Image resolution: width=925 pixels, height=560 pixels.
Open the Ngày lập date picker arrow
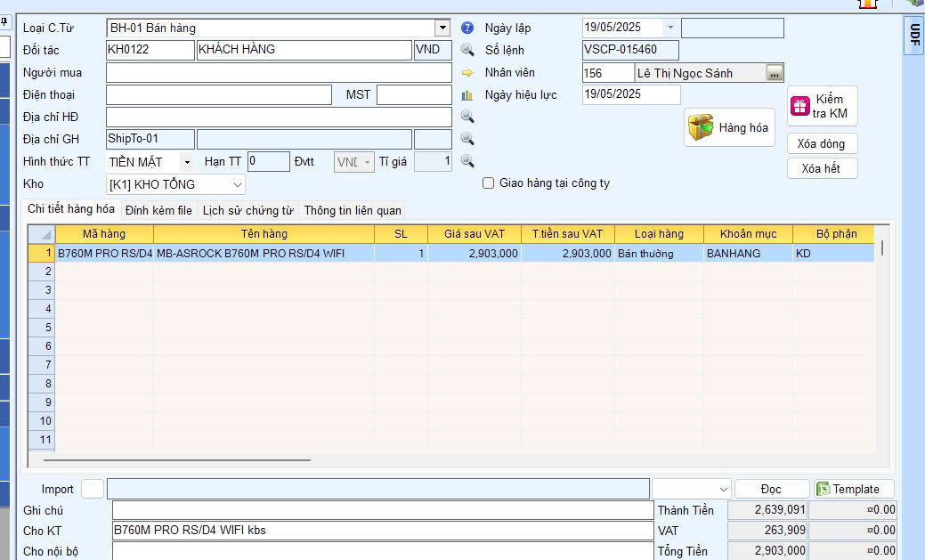click(x=670, y=28)
